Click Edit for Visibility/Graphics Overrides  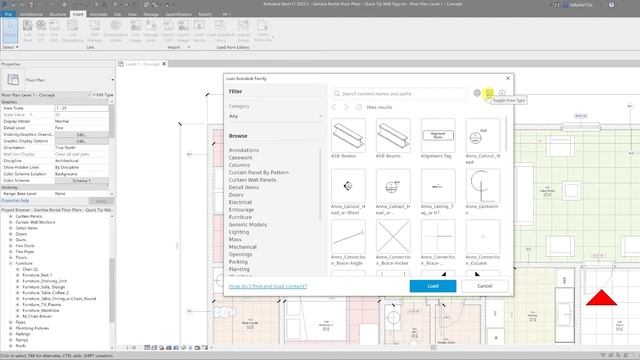[81, 134]
